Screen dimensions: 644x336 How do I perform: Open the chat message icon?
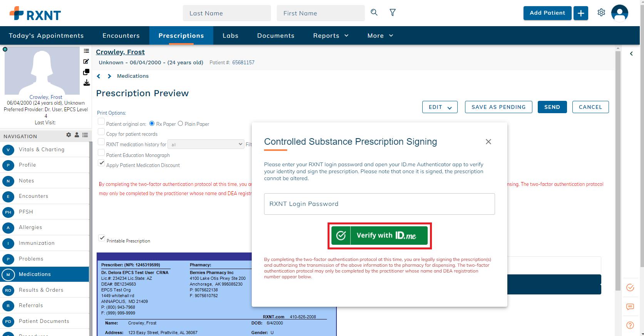[x=630, y=307]
